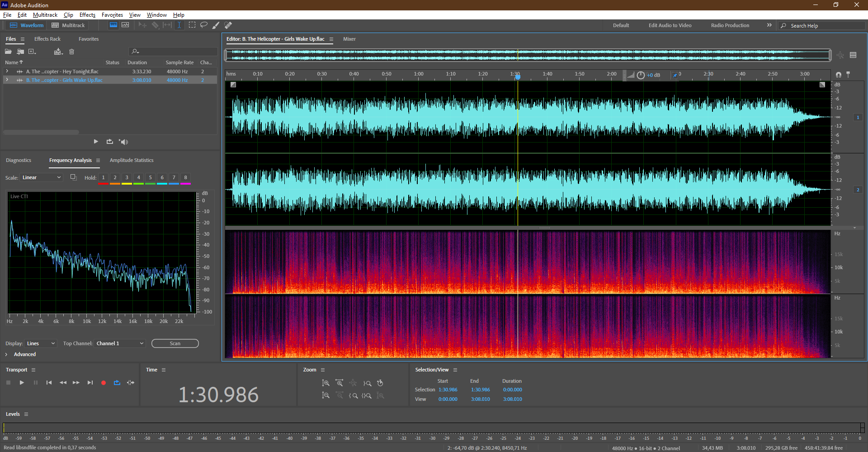Enable Hold 1 in Frequency Analysis

pos(103,178)
